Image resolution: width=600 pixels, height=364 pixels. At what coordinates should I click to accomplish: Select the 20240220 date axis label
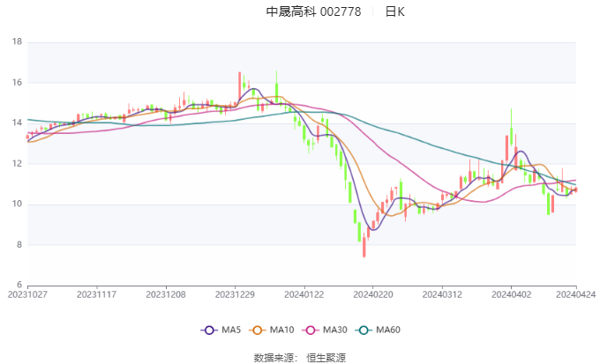[373, 294]
